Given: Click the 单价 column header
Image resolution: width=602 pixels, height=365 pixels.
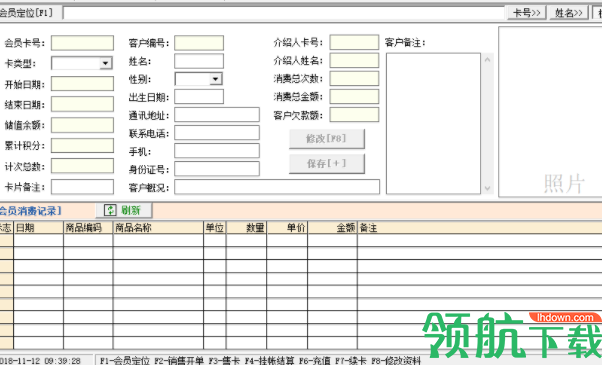Looking at the screenshot, I should click(287, 228).
